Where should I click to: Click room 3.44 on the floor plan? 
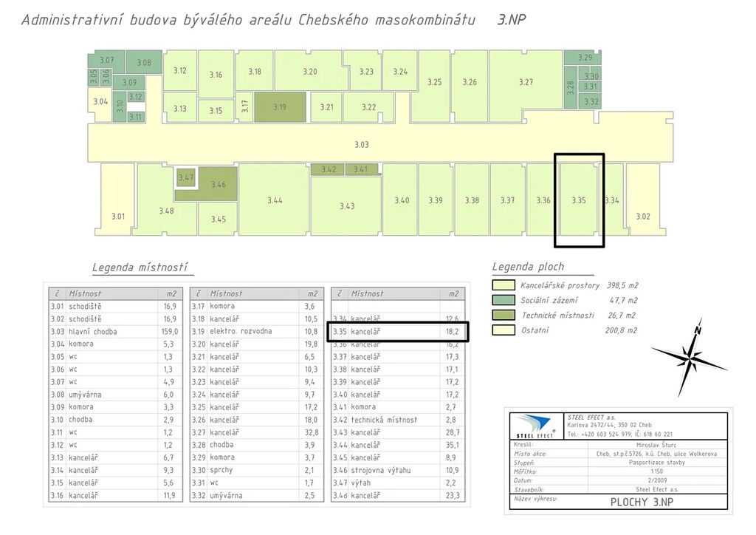[275, 200]
